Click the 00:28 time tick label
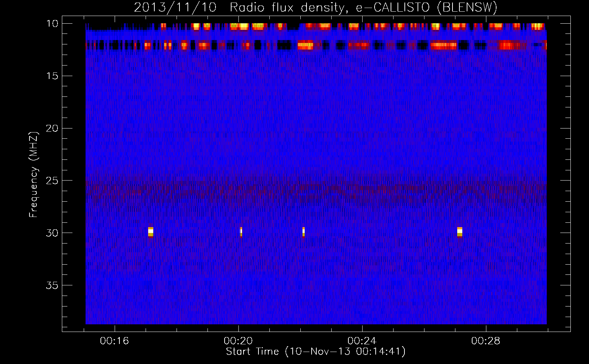This screenshot has height=364, width=589. point(486,341)
